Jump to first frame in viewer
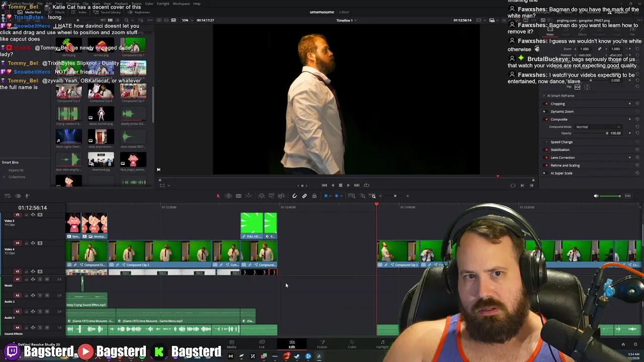This screenshot has height=362, width=644. (x=324, y=186)
